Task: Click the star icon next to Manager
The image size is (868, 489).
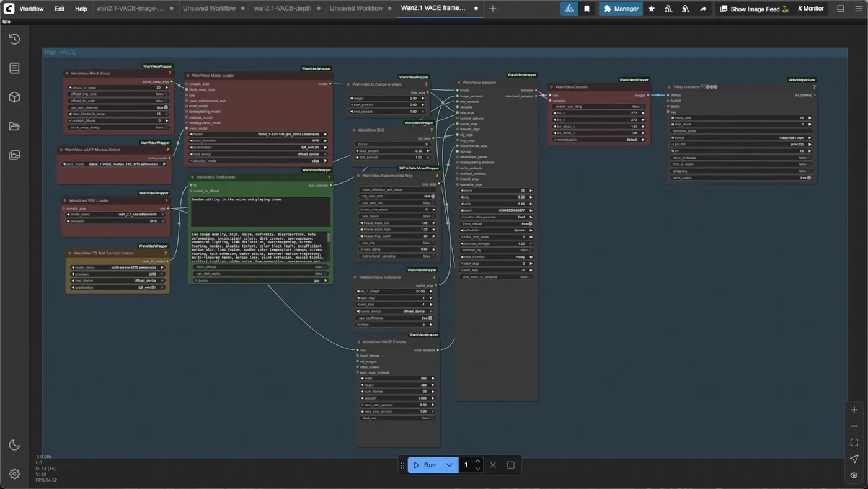Action: tap(652, 9)
